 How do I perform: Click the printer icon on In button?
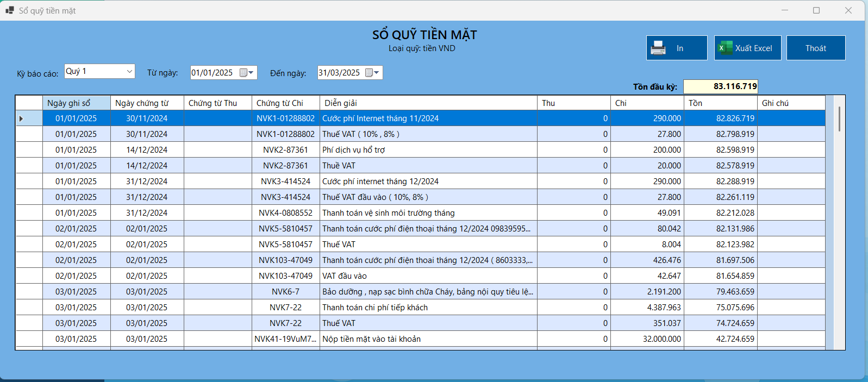(x=658, y=48)
